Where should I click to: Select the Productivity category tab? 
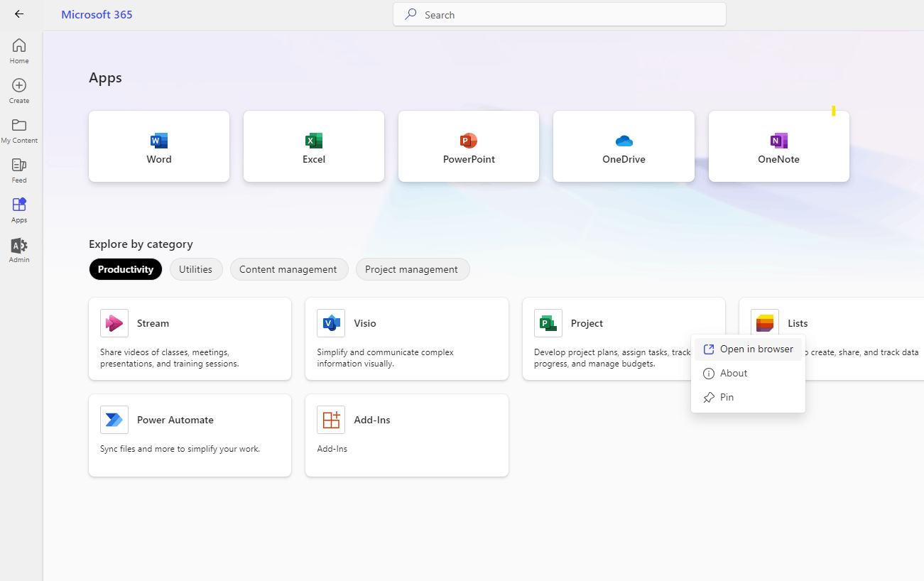[x=126, y=269]
